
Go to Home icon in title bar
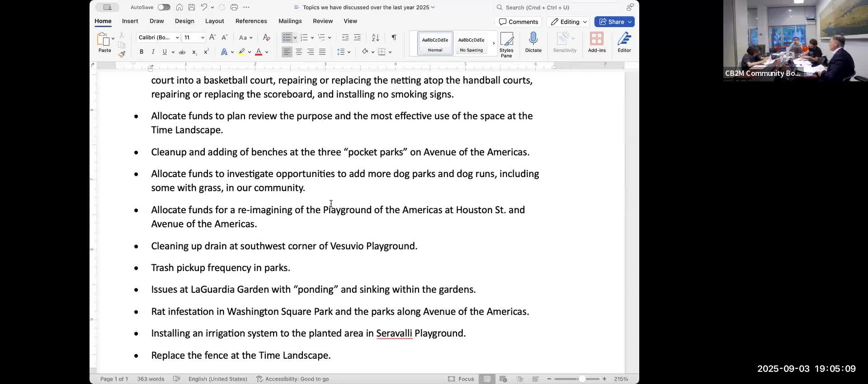179,7
